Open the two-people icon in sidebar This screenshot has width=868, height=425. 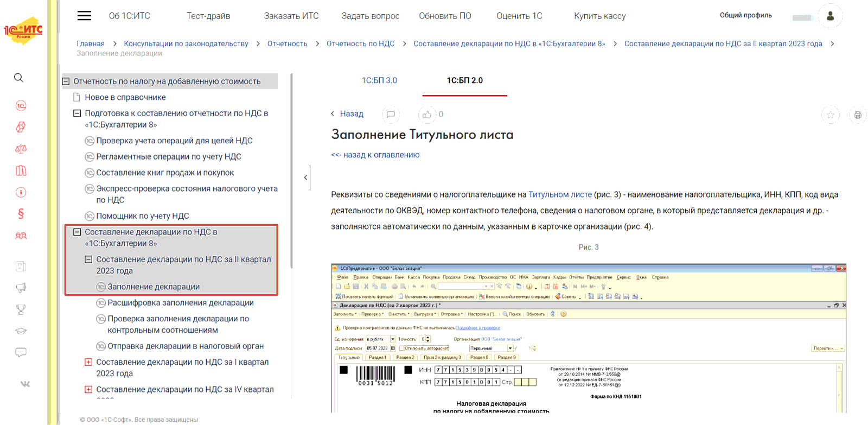tap(21, 236)
